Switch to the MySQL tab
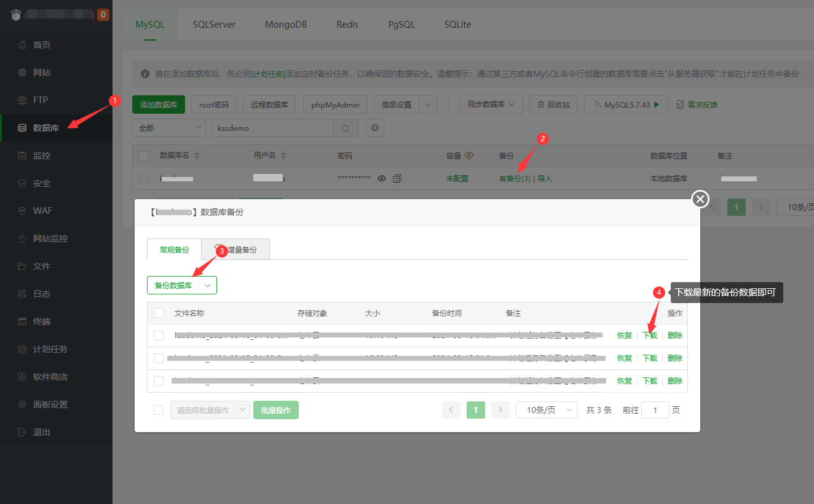Viewport: 814px width, 504px height. coord(150,25)
